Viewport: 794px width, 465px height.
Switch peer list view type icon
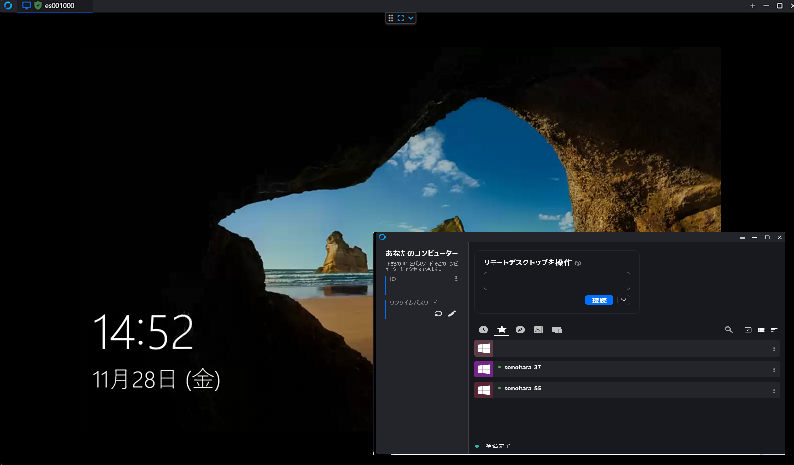(761, 330)
